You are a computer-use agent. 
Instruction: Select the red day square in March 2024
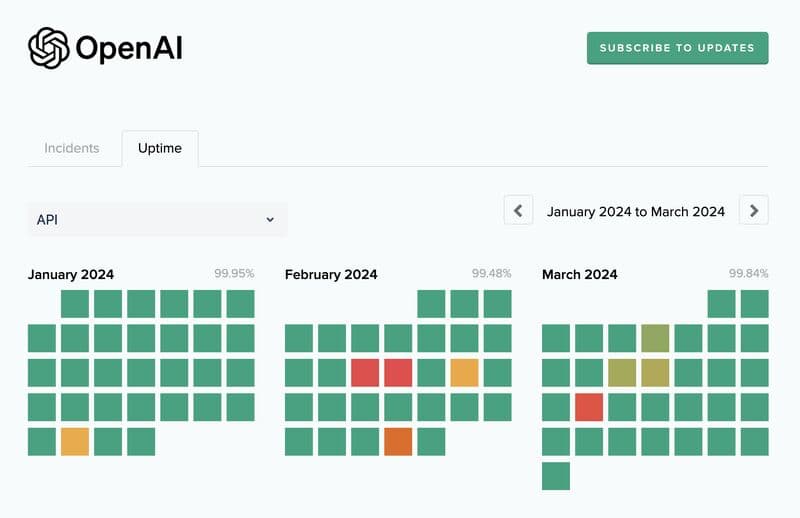tap(589, 407)
